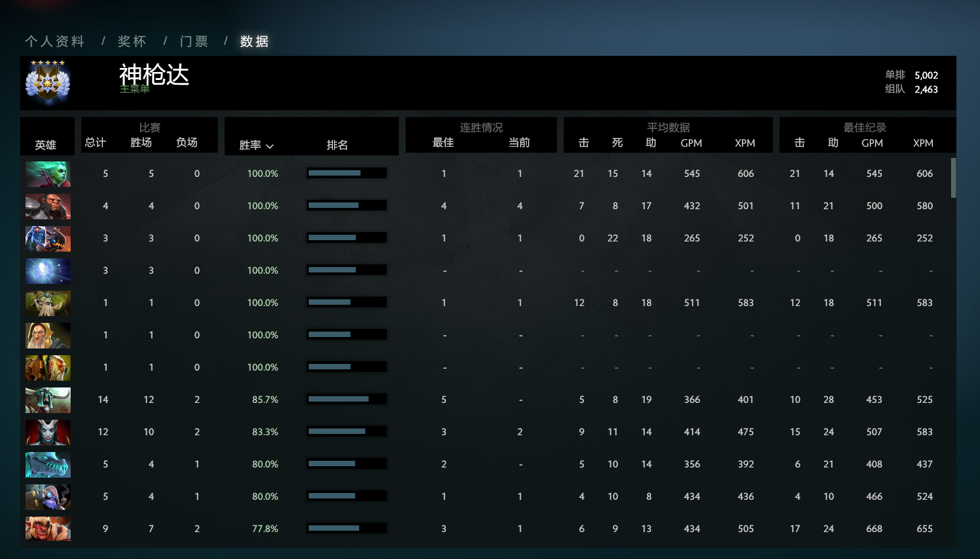Select hero portrait in the 77.8% win rate row
Screen dimensions: 980x559
click(x=48, y=529)
